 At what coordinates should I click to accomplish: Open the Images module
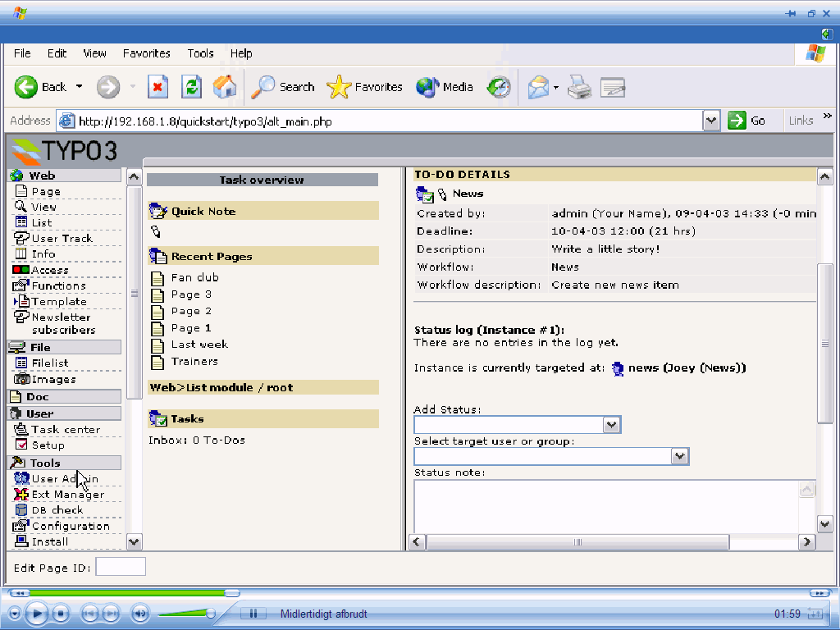[x=53, y=379]
